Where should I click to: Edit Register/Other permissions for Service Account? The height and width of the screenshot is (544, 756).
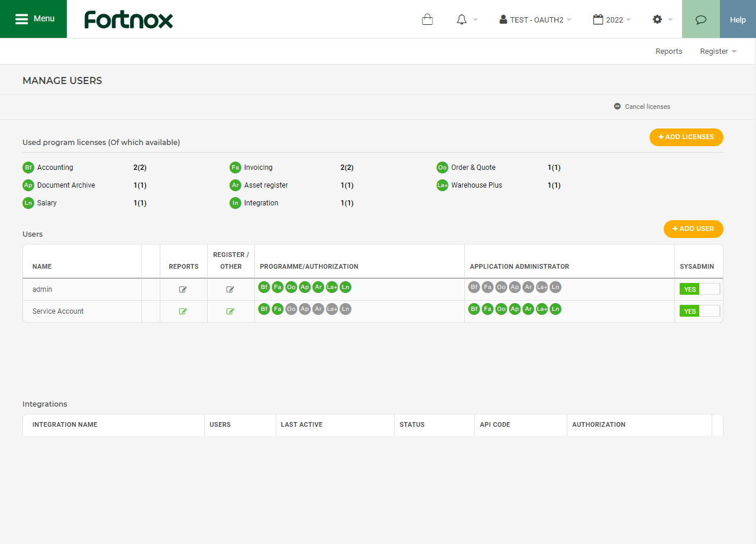(231, 311)
